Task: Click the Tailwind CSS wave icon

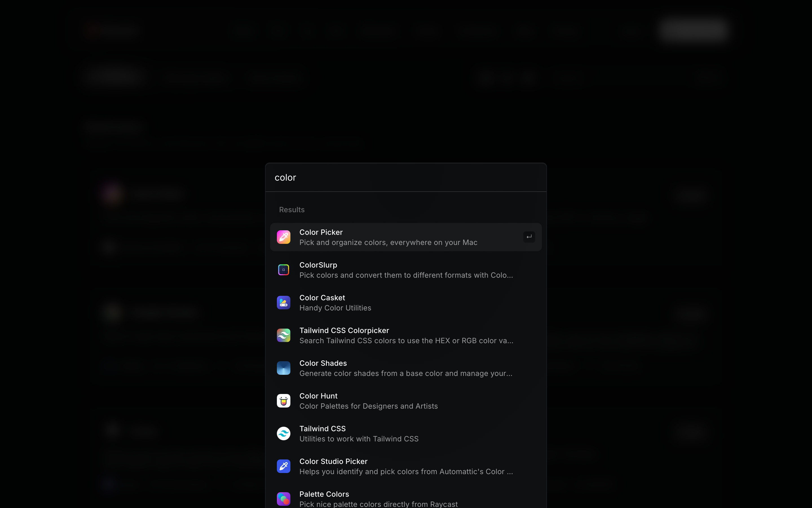Action: coord(284,433)
